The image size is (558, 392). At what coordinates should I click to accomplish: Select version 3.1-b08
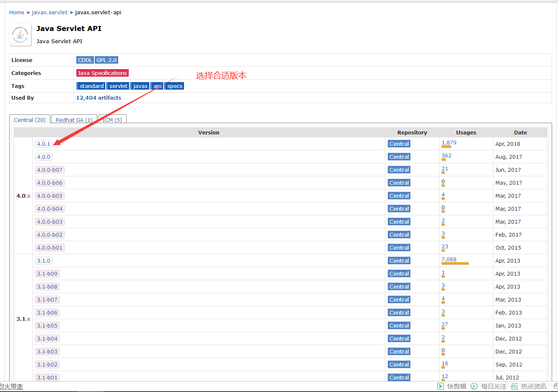[x=47, y=286]
